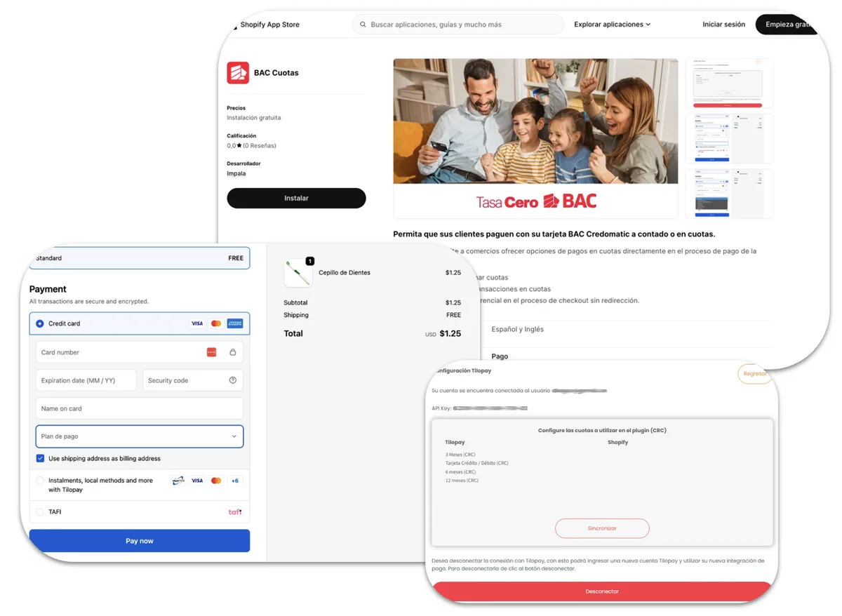This screenshot has width=842, height=616.
Task: Click the '3 Meses (CRC)' entry
Action: point(460,455)
